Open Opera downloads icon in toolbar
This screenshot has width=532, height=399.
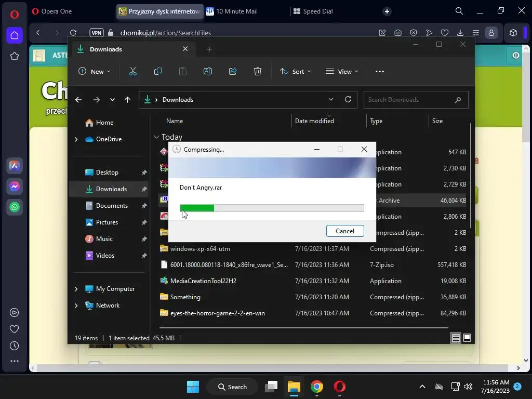click(x=460, y=33)
